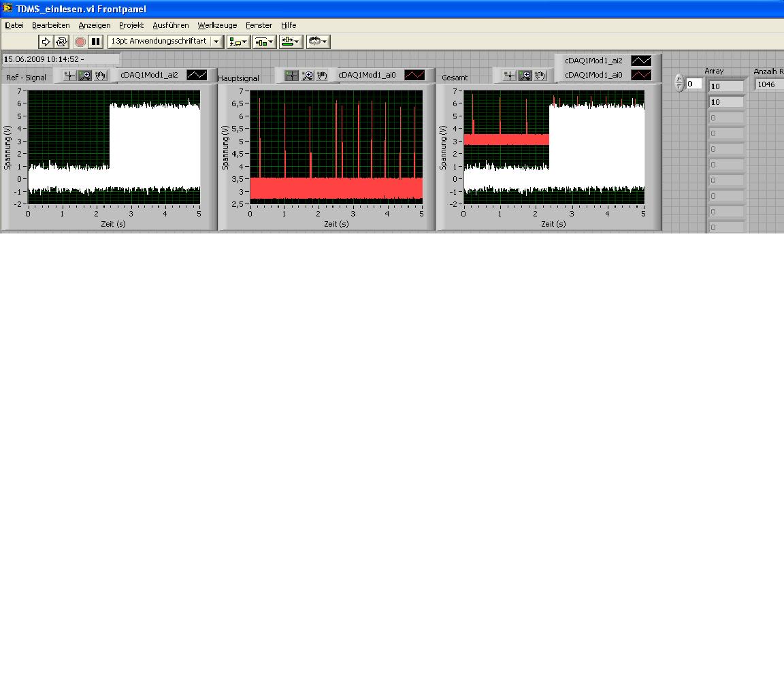Open the Fenster menu
This screenshot has height=697, width=784.
tap(259, 25)
